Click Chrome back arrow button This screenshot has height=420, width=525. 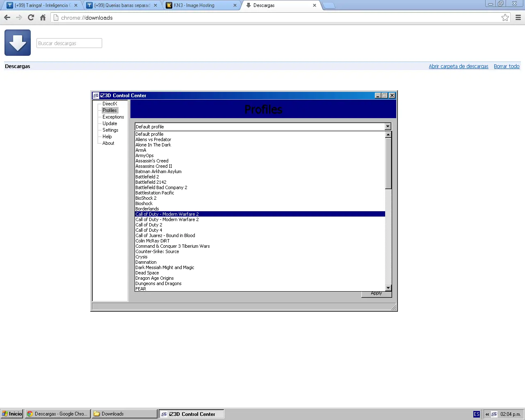[x=7, y=18]
